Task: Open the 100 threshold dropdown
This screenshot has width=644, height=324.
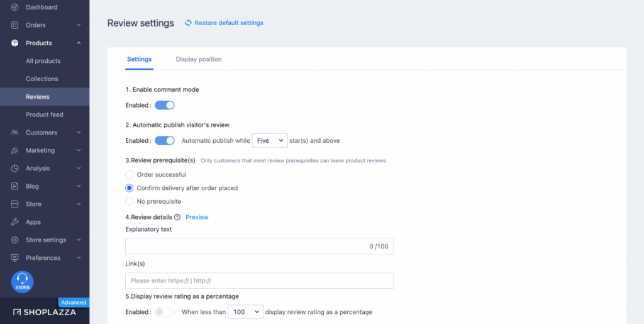Action: [x=245, y=312]
